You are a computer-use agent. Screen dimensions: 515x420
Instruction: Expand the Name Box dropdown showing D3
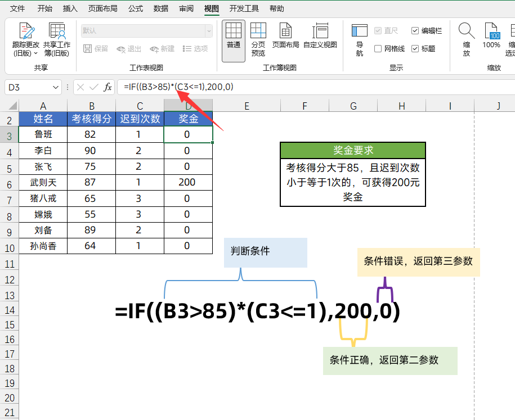(56, 87)
